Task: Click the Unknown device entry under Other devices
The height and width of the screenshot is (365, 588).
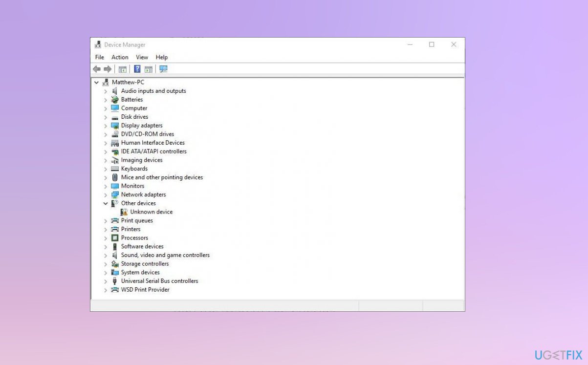Action: (x=151, y=212)
